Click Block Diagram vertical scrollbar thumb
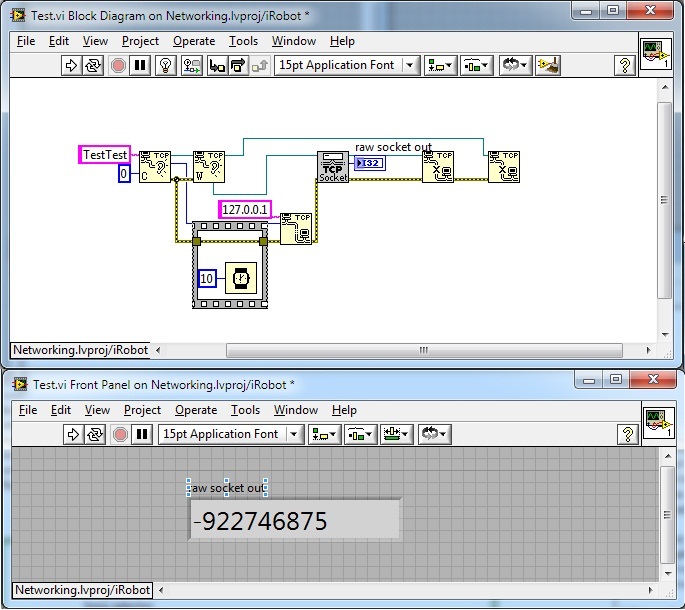 664,201
